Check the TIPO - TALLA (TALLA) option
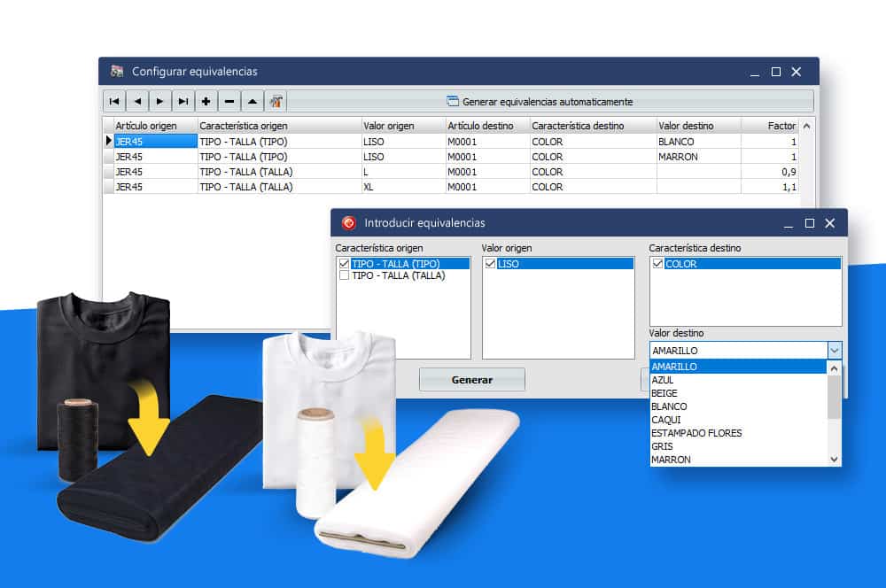 point(345,276)
